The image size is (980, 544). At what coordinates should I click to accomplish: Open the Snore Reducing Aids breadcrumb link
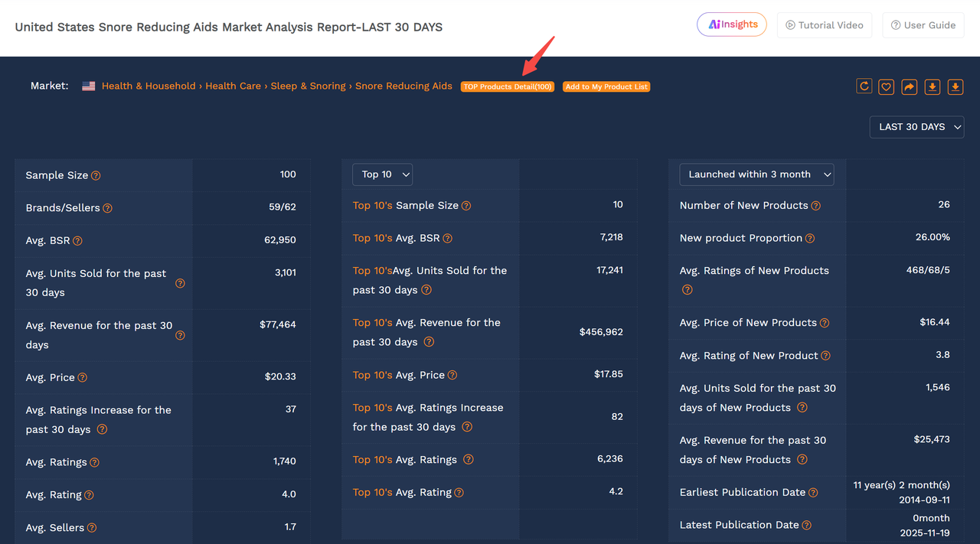[403, 86]
